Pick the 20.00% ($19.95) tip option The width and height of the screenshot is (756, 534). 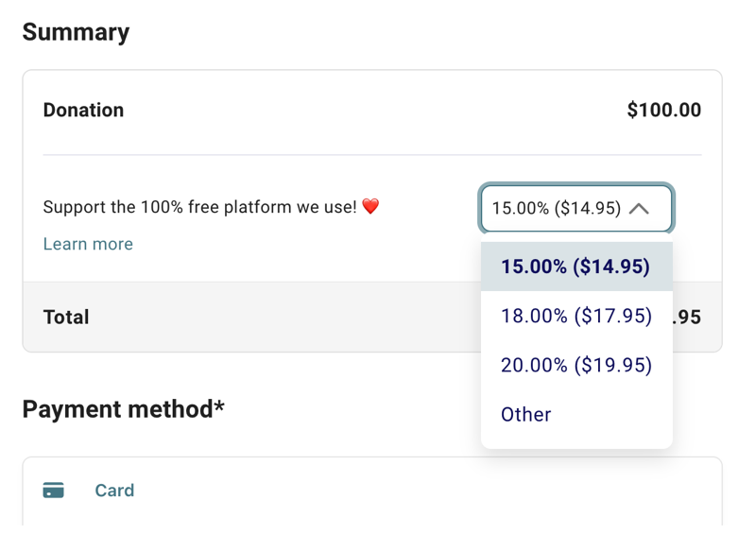pyautogui.click(x=576, y=365)
